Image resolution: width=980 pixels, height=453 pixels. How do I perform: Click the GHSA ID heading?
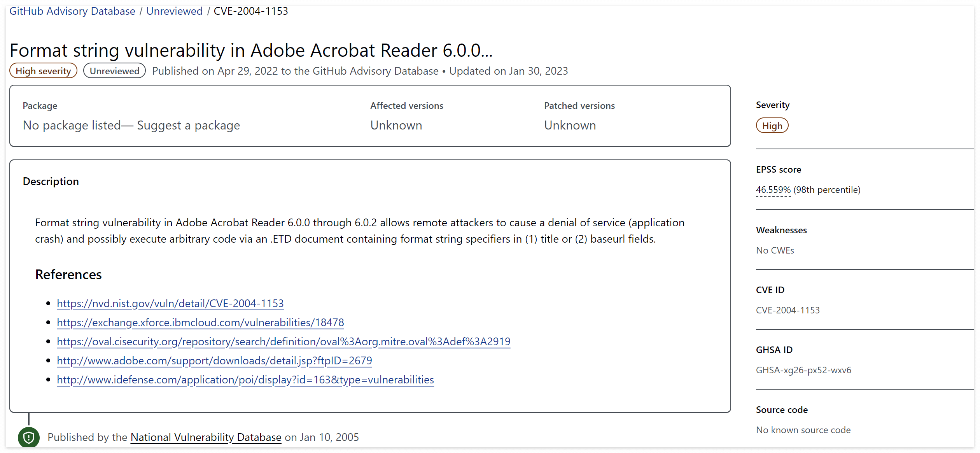pos(774,350)
